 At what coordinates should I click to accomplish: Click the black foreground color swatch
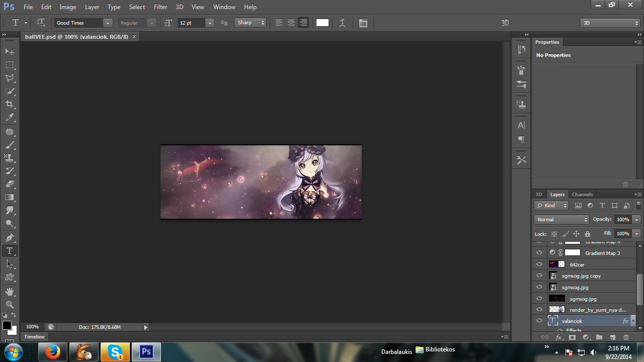[7, 326]
